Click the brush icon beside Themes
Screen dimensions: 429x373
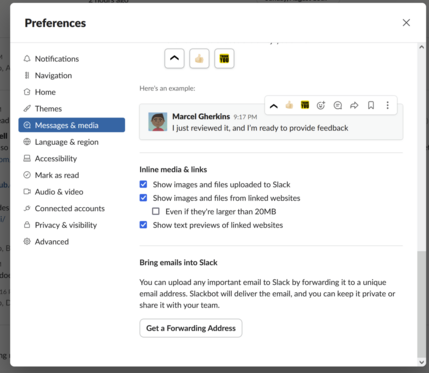tap(27, 109)
